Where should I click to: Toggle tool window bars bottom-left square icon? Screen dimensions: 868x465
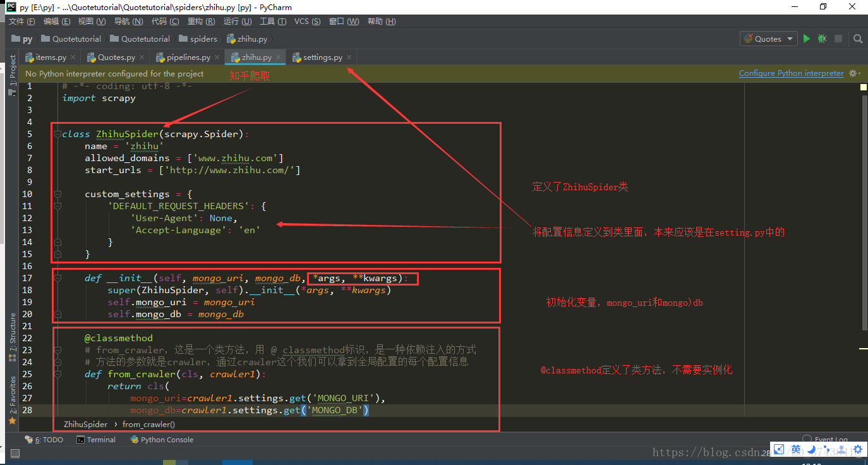coord(15,454)
